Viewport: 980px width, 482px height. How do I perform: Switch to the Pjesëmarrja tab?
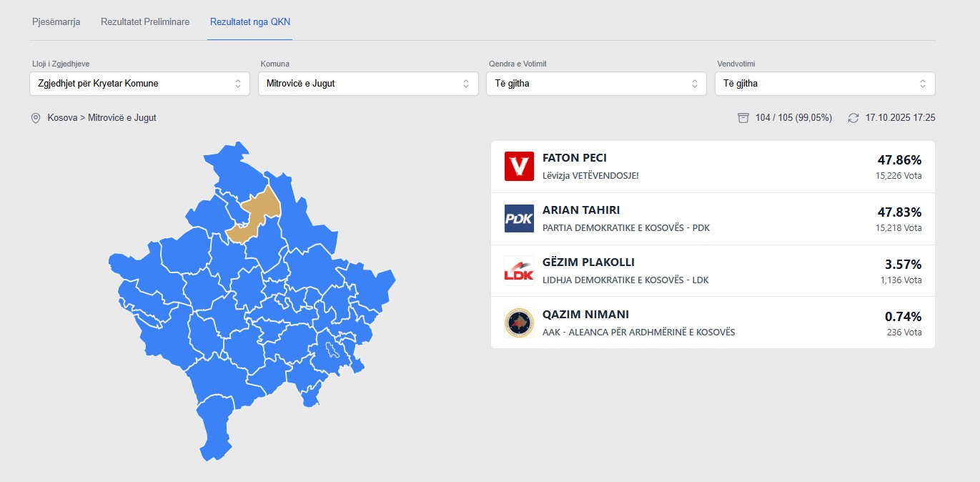point(56,22)
